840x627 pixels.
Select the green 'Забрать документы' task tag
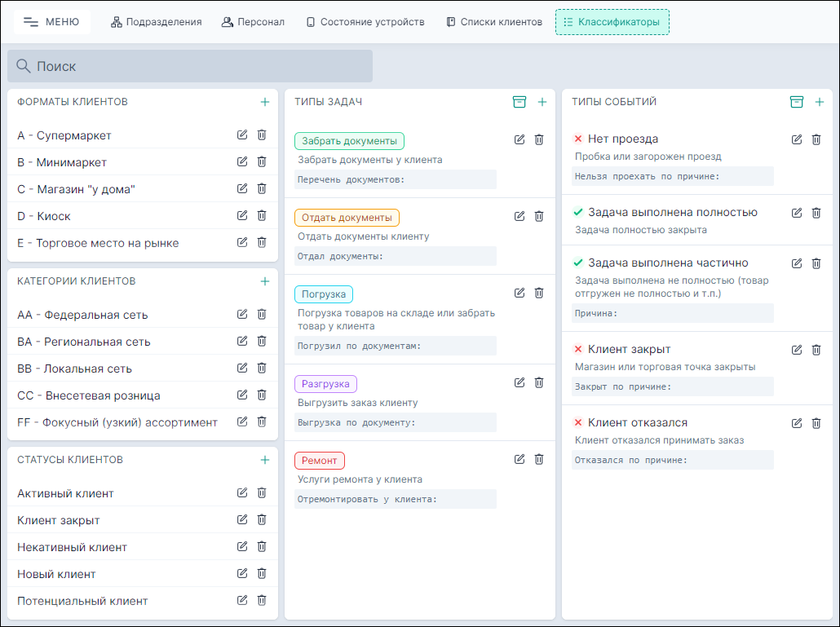click(x=349, y=141)
